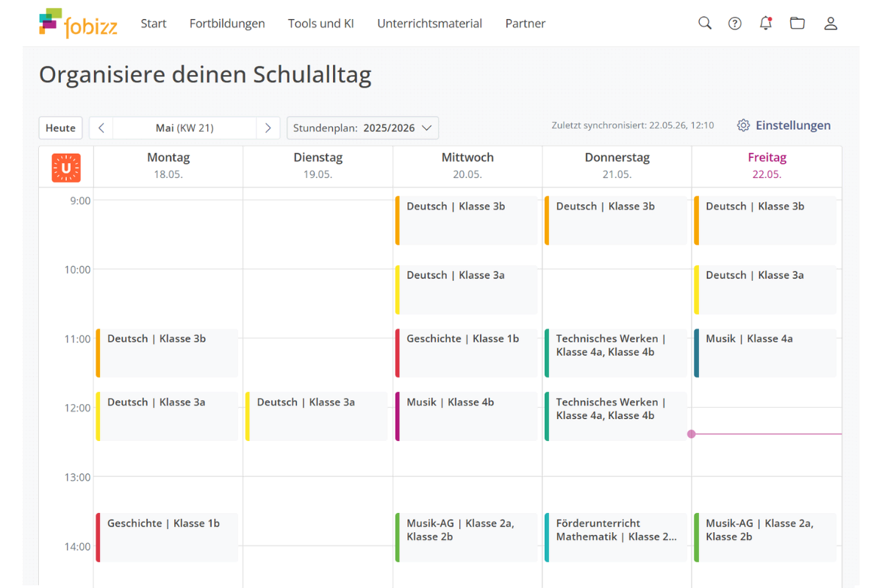Click the Freitag 22.05. column header
This screenshot has width=882, height=588.
pyautogui.click(x=767, y=165)
